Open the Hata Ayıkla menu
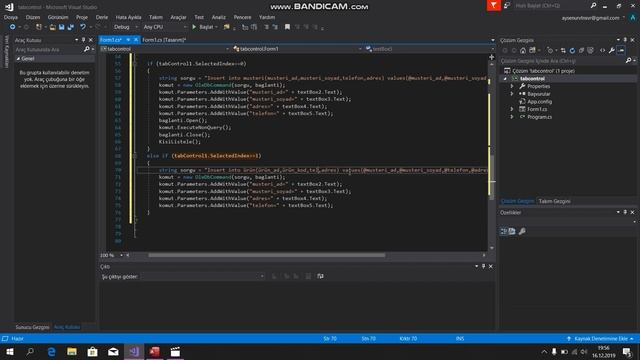640x360 pixels. point(128,17)
